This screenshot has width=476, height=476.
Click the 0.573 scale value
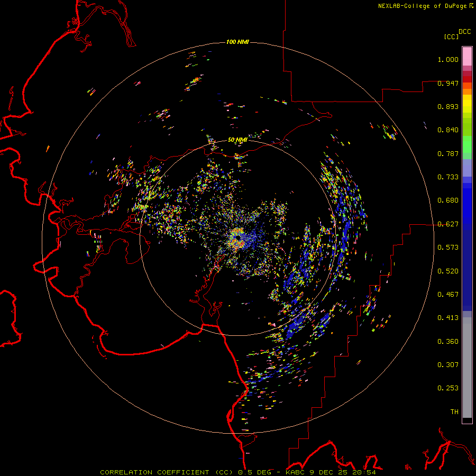pyautogui.click(x=448, y=248)
